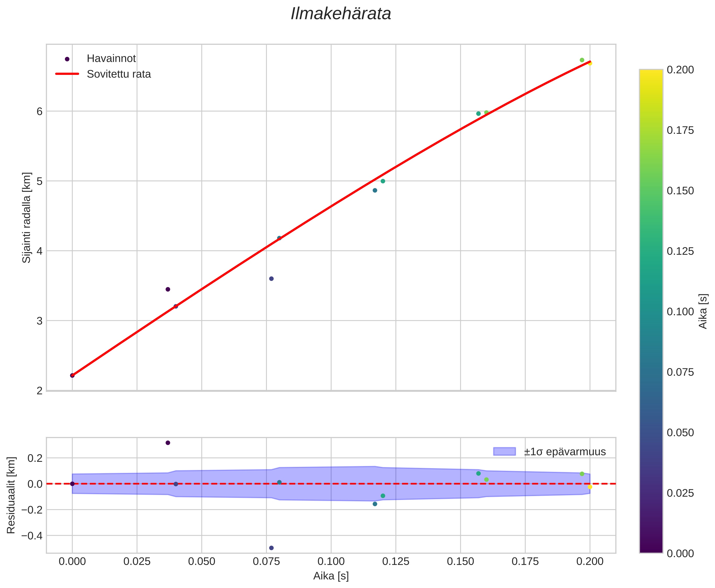Click the 'Havainnot' legend marker dot
This screenshot has height=588, width=715.
click(67, 59)
